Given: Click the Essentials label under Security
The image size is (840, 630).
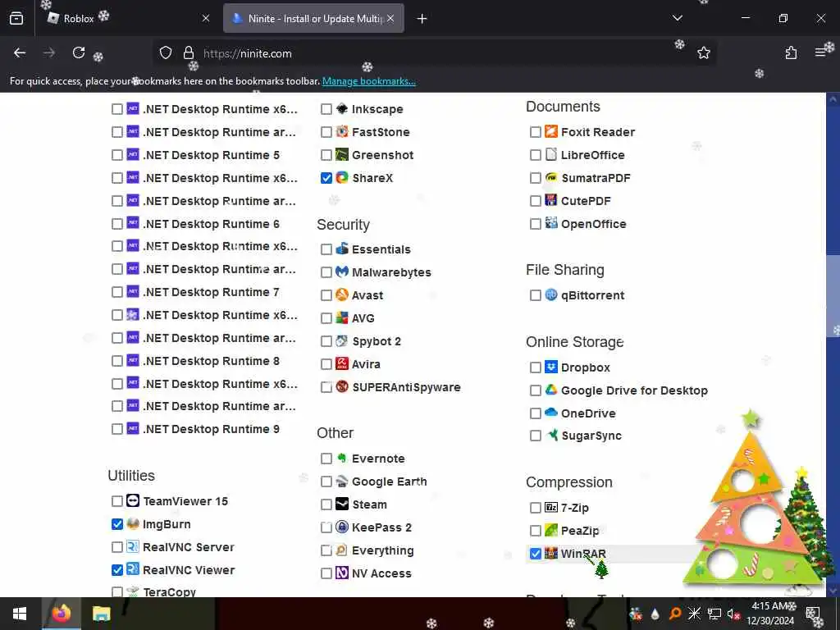Looking at the screenshot, I should [381, 249].
